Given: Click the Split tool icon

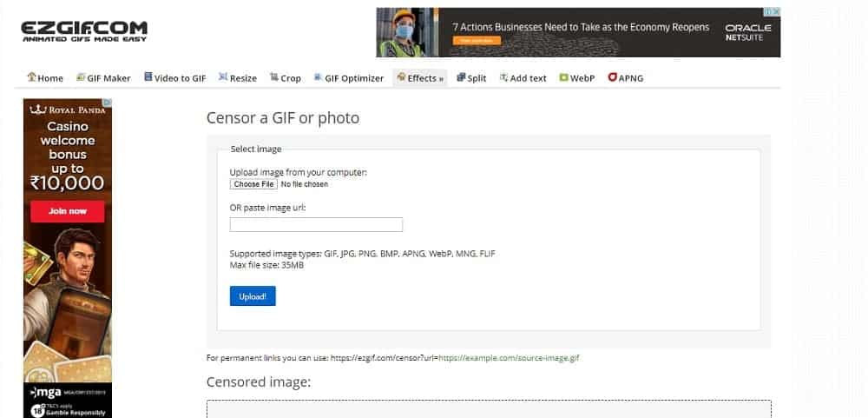Looking at the screenshot, I should click(461, 77).
